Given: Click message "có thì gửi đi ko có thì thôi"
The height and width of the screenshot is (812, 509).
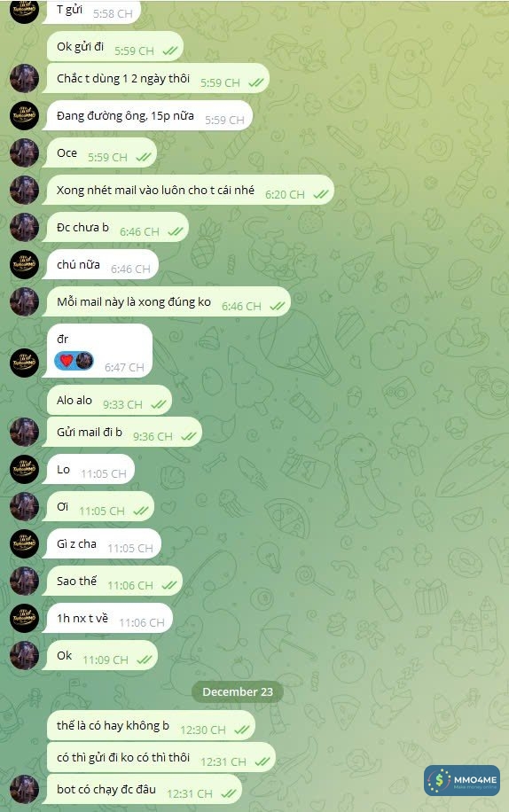Looking at the screenshot, I should click(161, 757).
